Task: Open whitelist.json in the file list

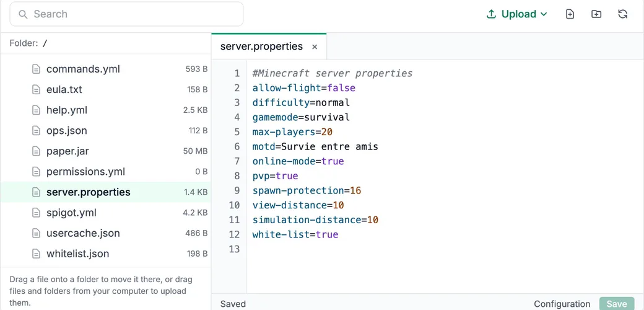Action: (x=105, y=254)
